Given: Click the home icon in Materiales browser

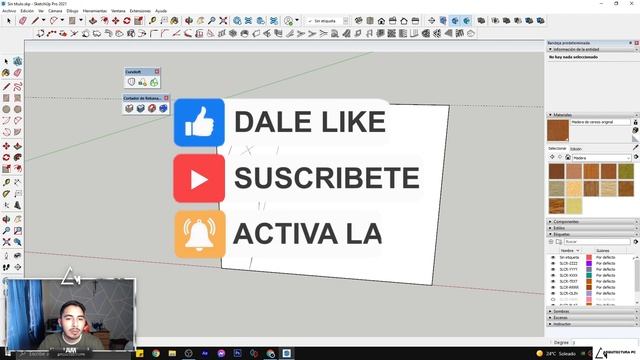Looking at the screenshot, I should tap(568, 157).
